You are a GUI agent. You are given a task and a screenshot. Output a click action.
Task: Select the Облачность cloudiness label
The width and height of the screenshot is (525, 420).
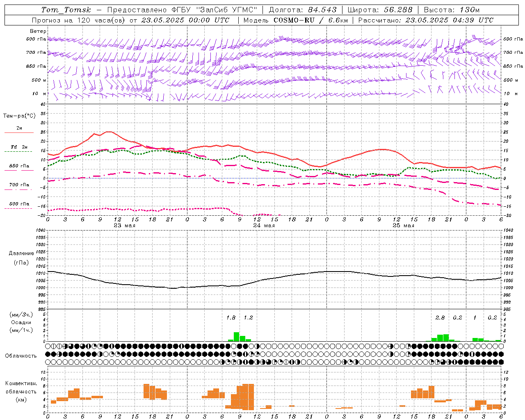coord(21,356)
